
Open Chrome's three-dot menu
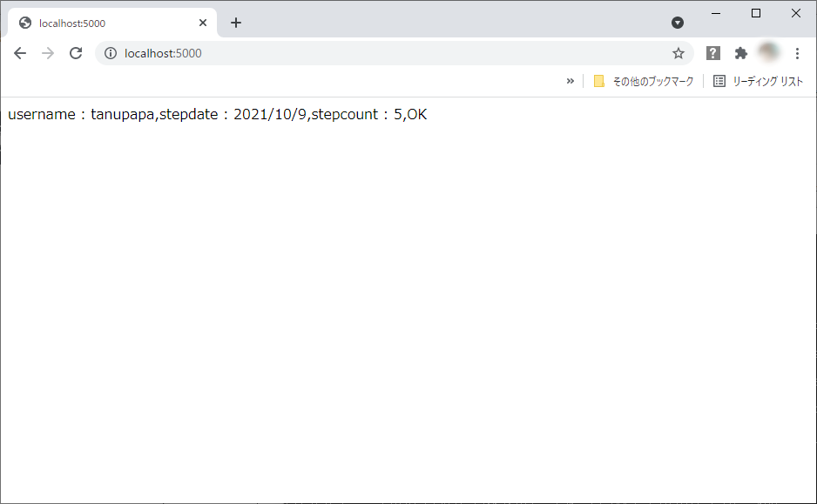[x=797, y=53]
